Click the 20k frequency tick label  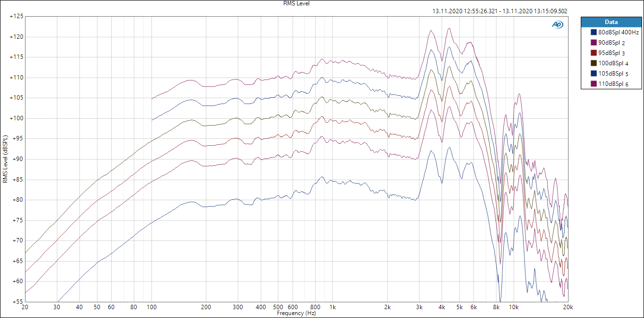(567, 307)
